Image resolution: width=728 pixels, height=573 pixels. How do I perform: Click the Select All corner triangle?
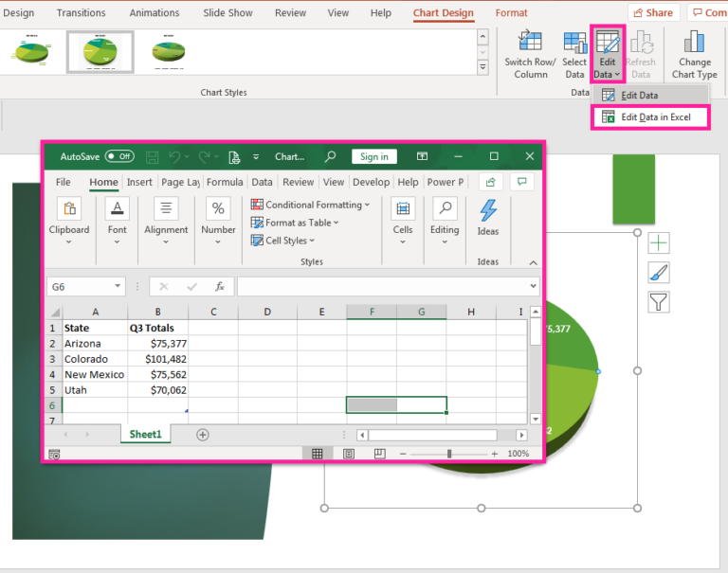(x=55, y=312)
